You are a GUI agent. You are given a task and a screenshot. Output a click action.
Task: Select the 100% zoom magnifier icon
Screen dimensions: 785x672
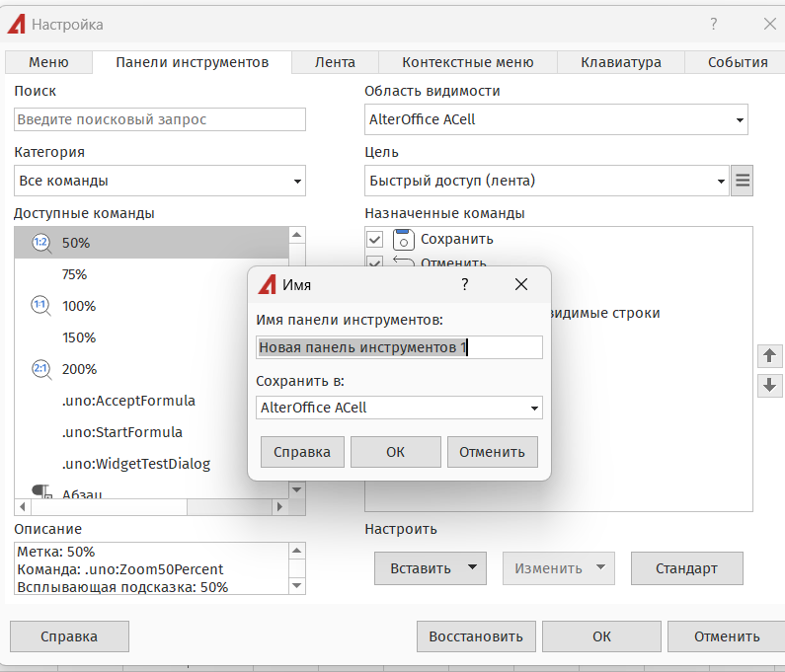point(40,306)
